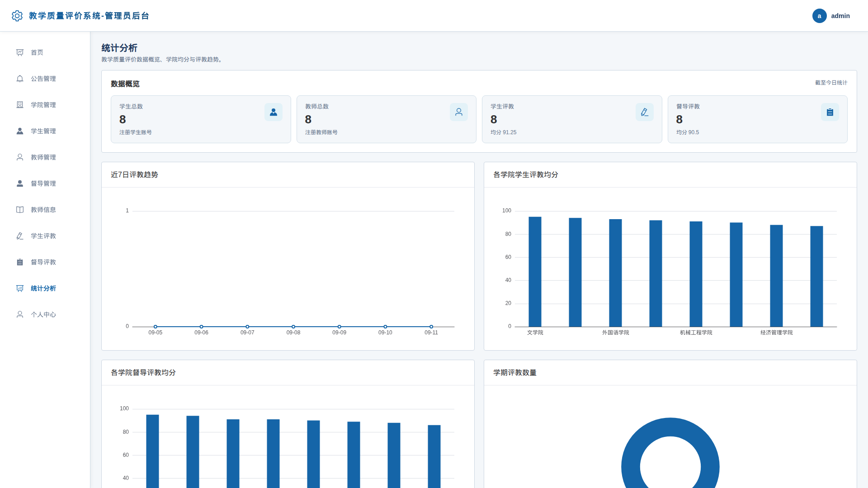Click the 09-08 data point on trend chart
Screen dimensions: 868x488
click(293, 327)
